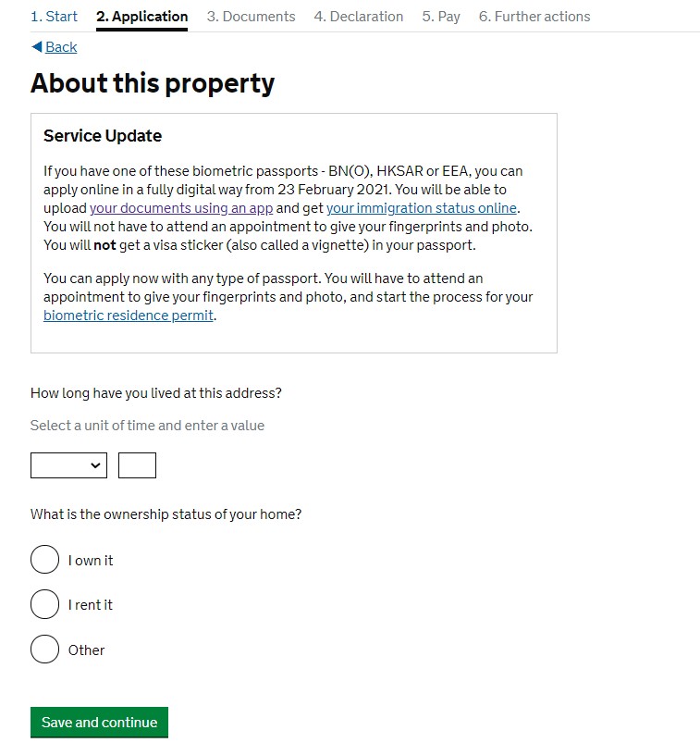Screen dimensions: 700x755
Task: Open the Declaration step
Action: 358,17
